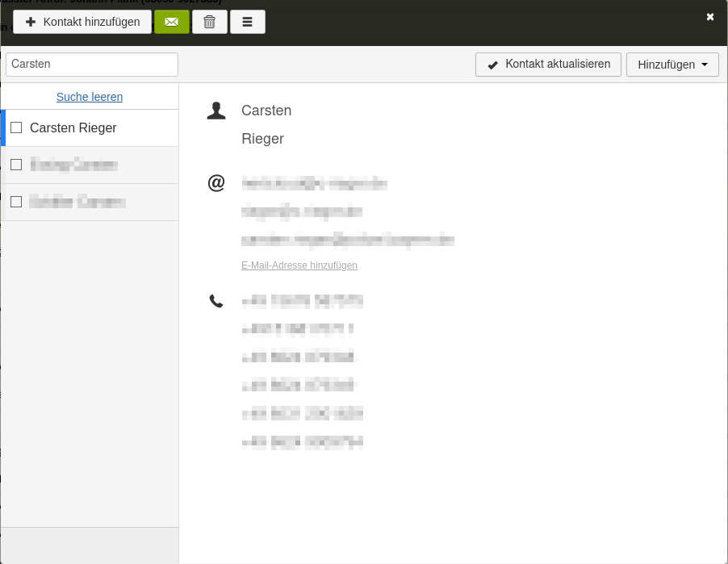Select the Carsten Rieger contact entry
The image size is (728, 564).
pyautogui.click(x=90, y=128)
